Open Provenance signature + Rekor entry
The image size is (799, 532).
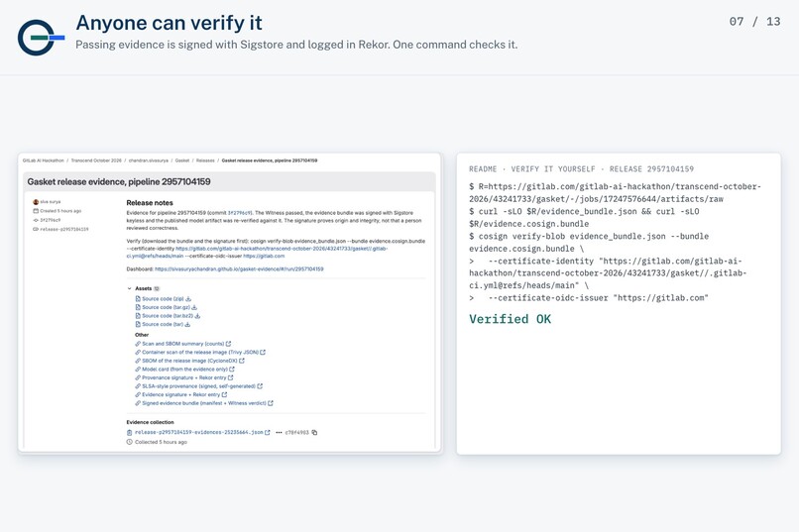[x=184, y=377]
